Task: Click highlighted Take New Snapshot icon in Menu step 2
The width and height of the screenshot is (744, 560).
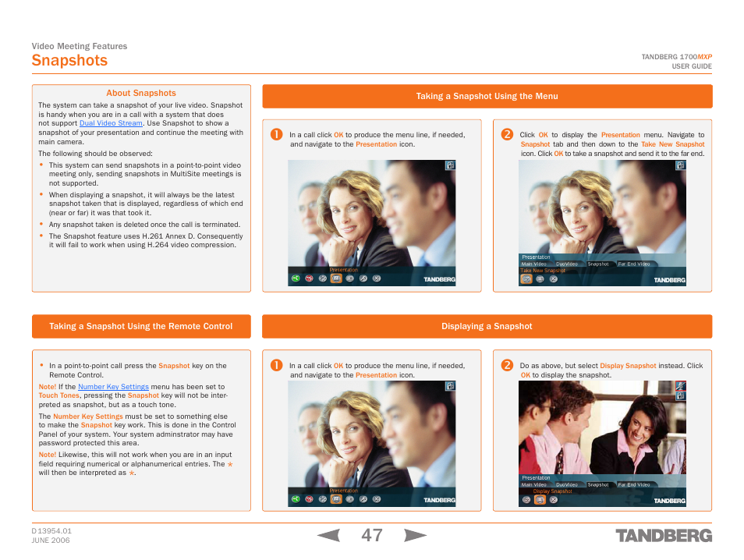Action: [526, 279]
